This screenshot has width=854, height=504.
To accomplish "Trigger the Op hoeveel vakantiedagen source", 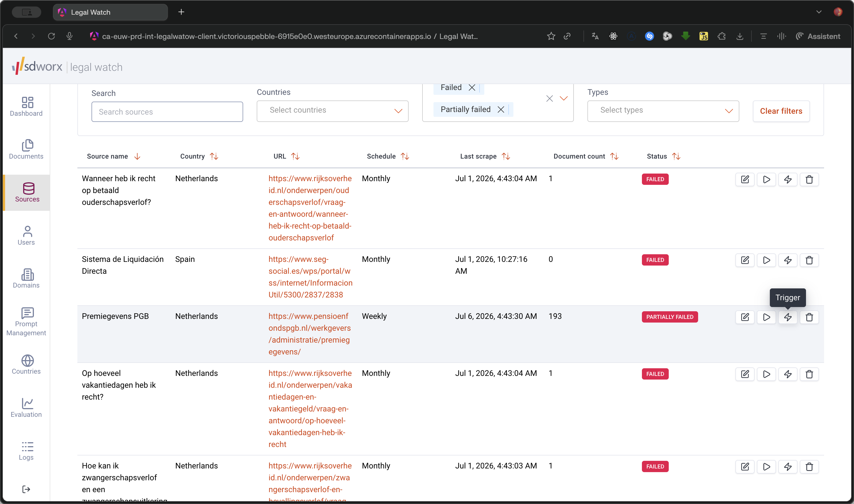I will 787,374.
